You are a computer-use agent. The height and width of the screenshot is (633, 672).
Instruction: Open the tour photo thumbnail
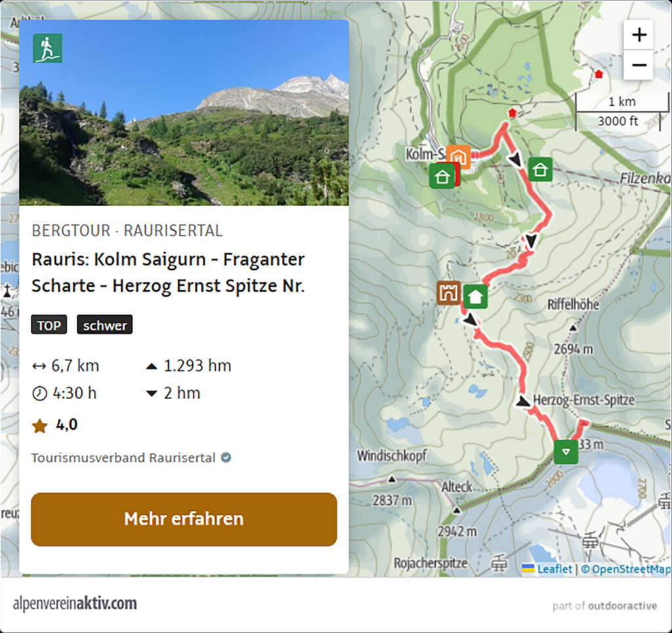pos(184,113)
